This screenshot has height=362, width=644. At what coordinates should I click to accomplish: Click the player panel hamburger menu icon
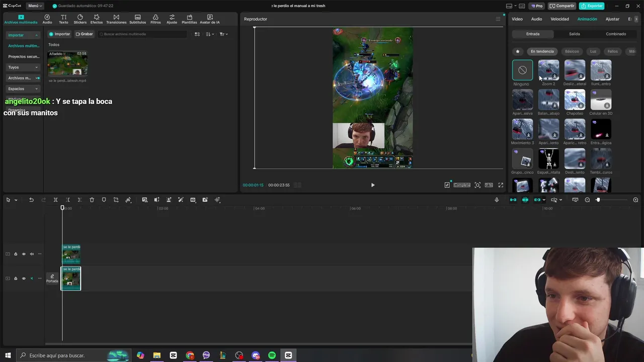click(x=498, y=19)
